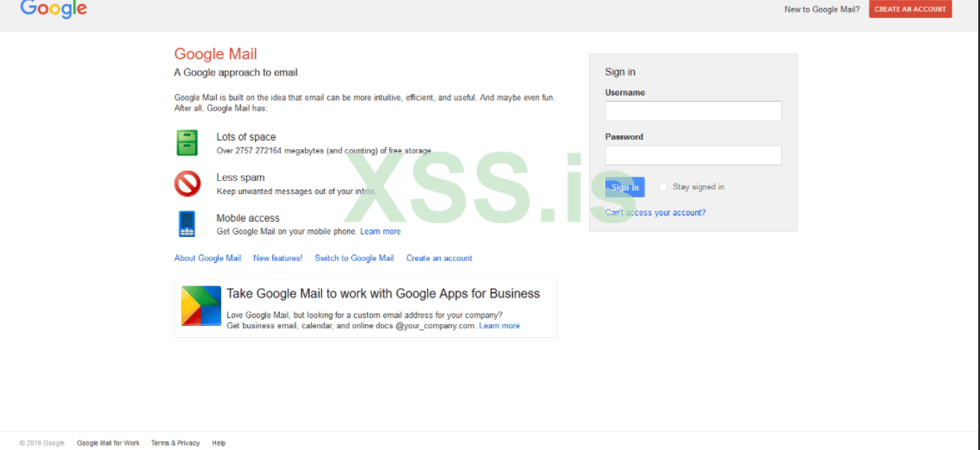Click the red no-spam prohibition icon
Screen dimensions: 980x450
[187, 184]
